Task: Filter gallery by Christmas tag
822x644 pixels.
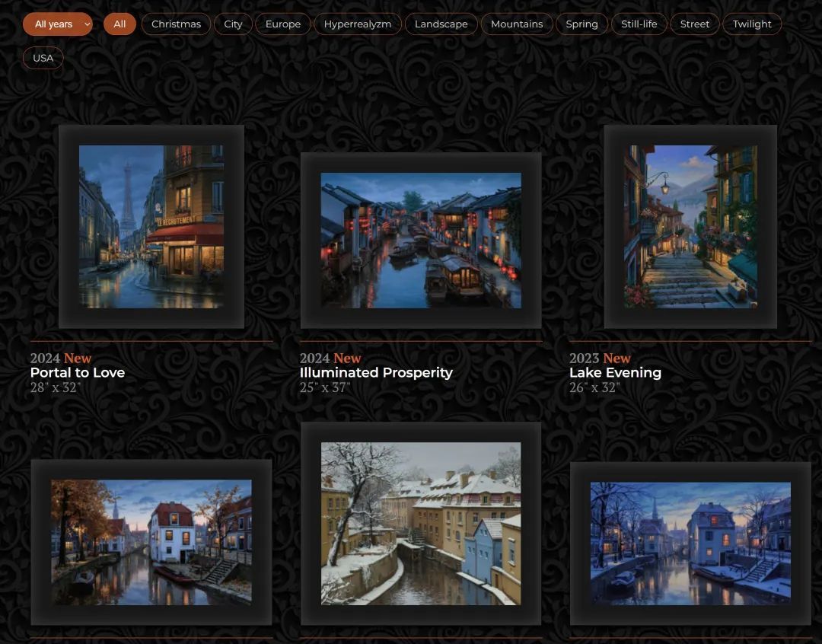Action: (176, 24)
